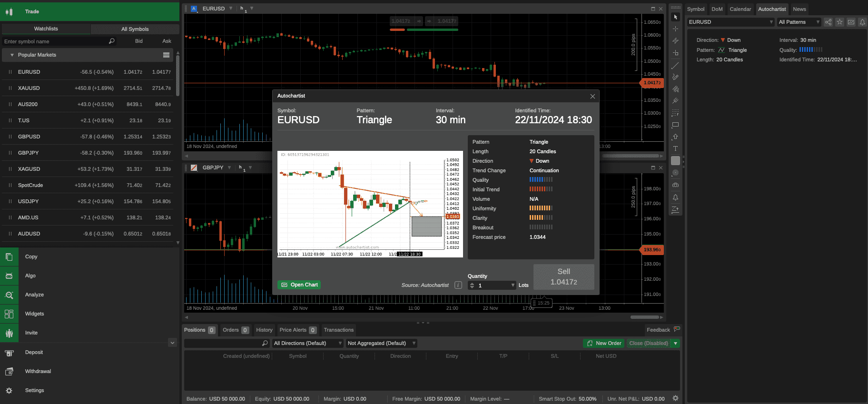
Task: Switch to the Orders tab
Action: tap(236, 330)
